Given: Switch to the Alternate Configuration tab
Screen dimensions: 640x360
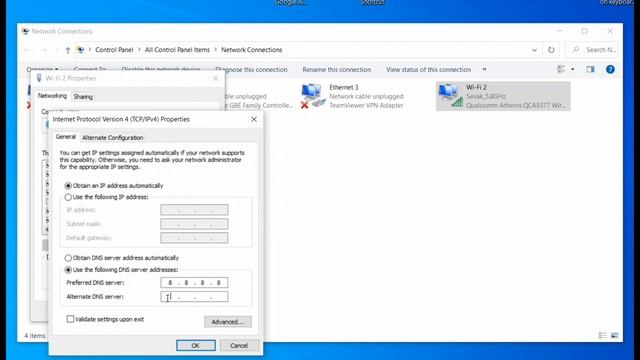Looking at the screenshot, I should (113, 138).
